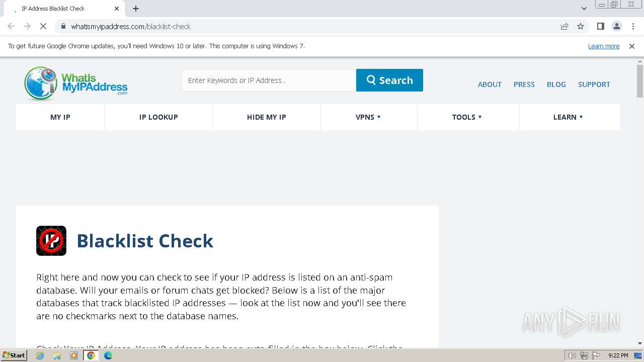This screenshot has height=362, width=644.
Task: Open the Windows Start menu
Action: coord(14,355)
